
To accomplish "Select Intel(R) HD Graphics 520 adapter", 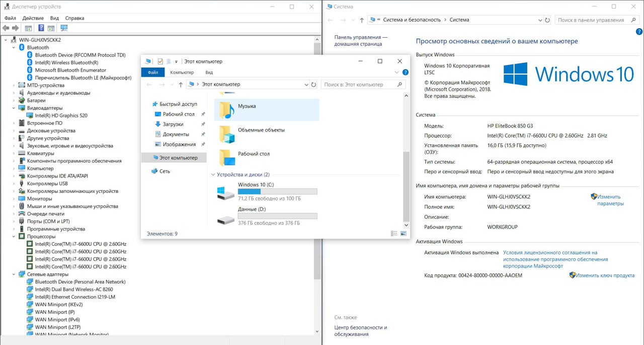I will click(61, 115).
